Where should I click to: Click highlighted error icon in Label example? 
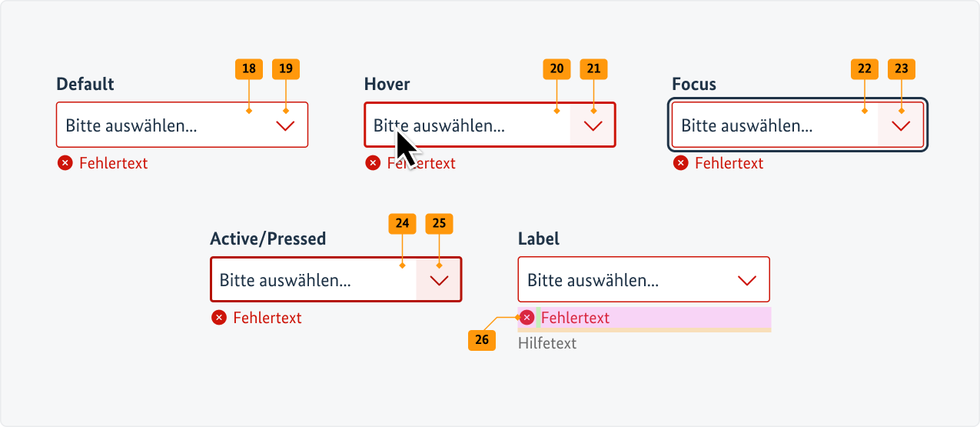(x=527, y=318)
